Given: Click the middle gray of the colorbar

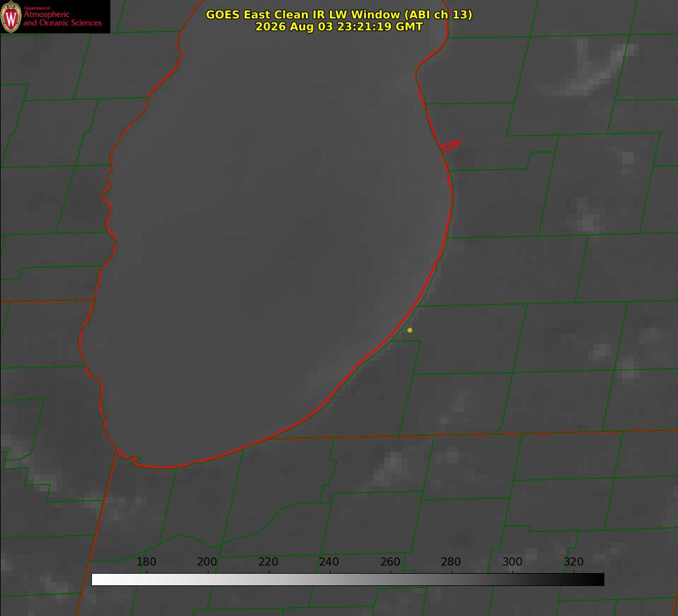Looking at the screenshot, I should 348,580.
